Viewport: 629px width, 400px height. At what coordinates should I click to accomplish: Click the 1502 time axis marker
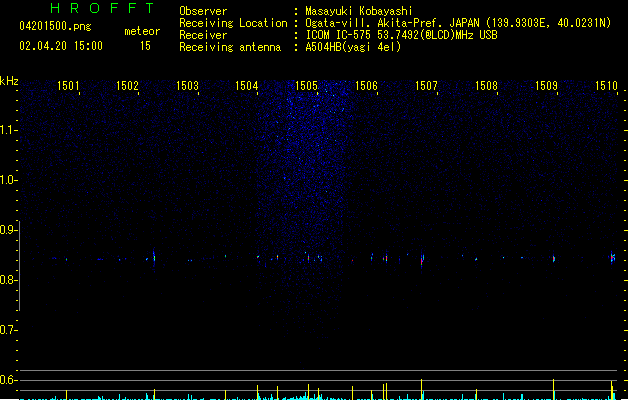[x=127, y=86]
